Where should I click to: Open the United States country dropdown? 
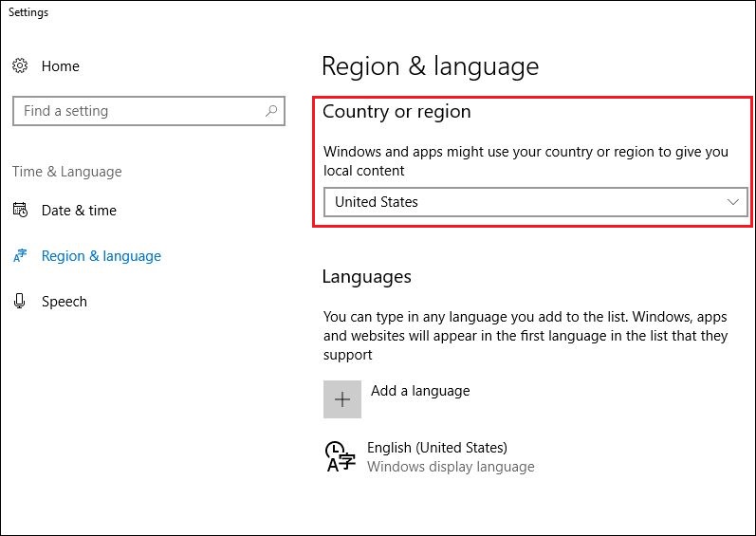point(535,202)
